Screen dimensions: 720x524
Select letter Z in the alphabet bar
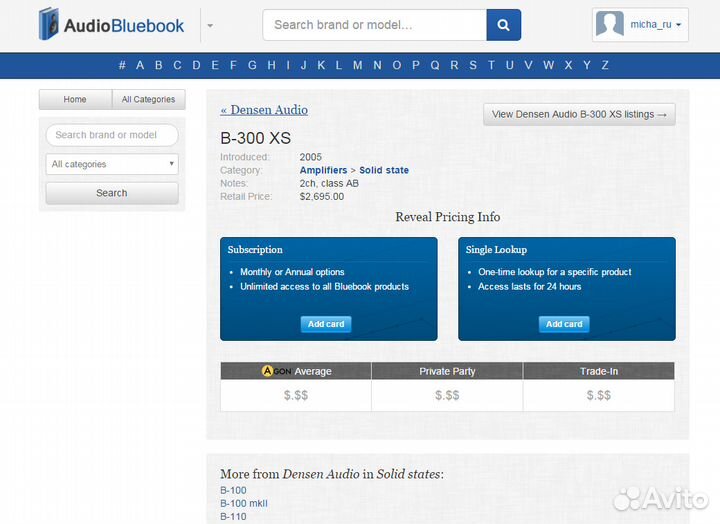[x=605, y=65]
